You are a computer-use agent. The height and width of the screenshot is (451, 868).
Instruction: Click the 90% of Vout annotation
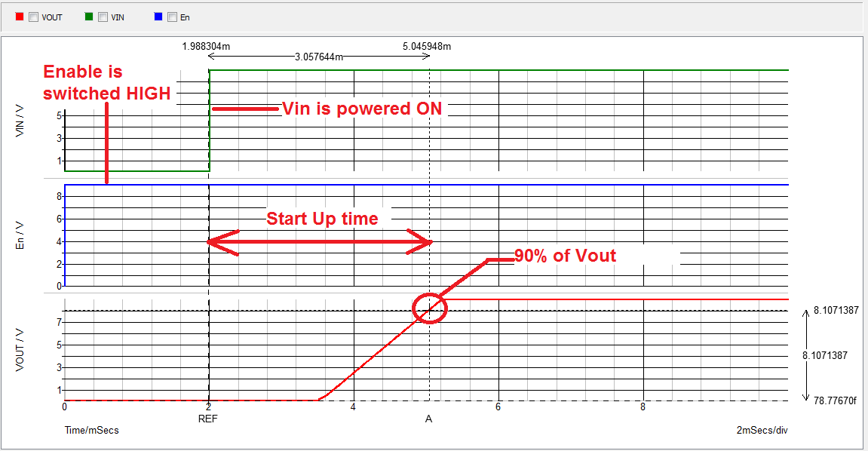pyautogui.click(x=564, y=256)
